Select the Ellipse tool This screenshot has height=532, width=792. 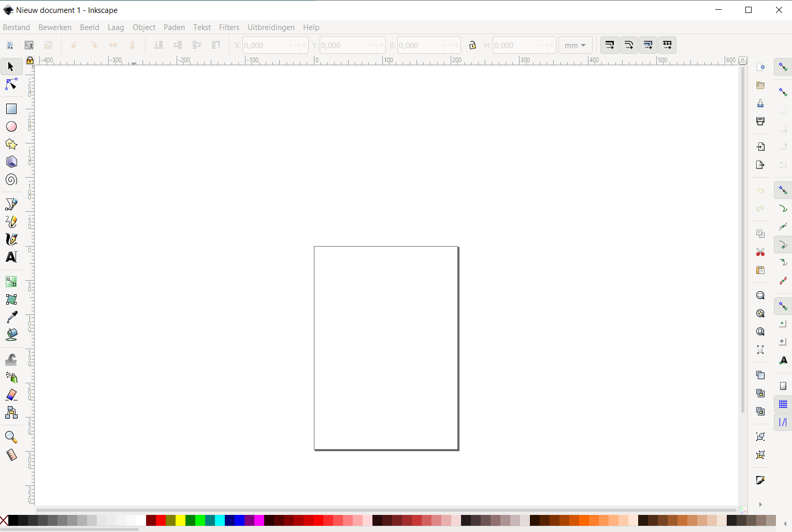point(11,126)
